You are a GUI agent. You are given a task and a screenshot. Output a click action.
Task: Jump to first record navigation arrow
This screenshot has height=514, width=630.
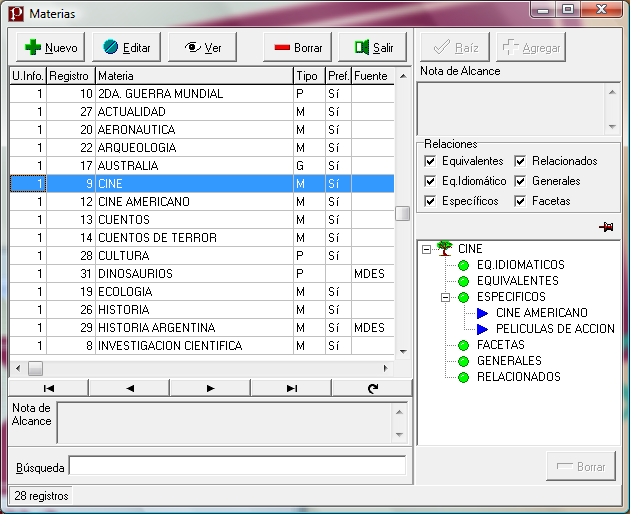point(48,388)
